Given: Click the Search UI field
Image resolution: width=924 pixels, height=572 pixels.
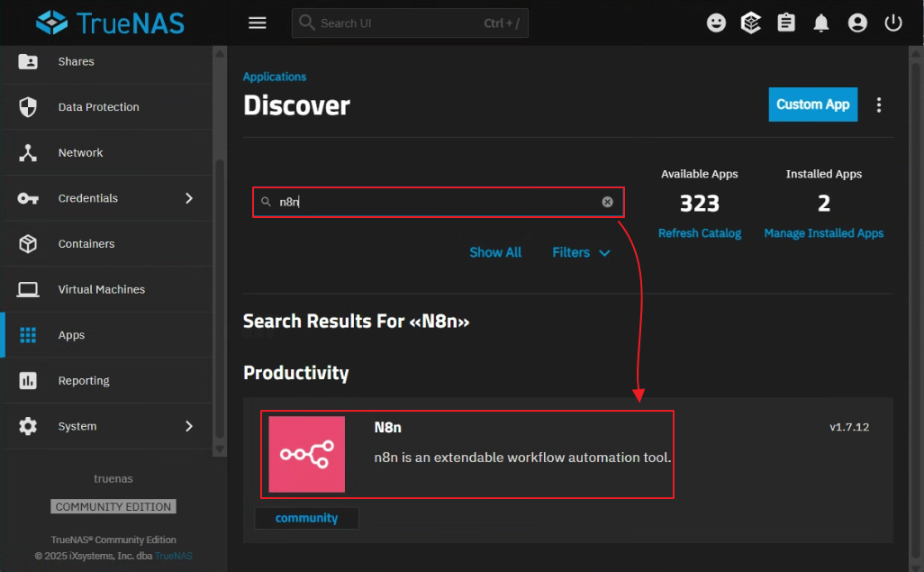Looking at the screenshot, I should coord(410,23).
